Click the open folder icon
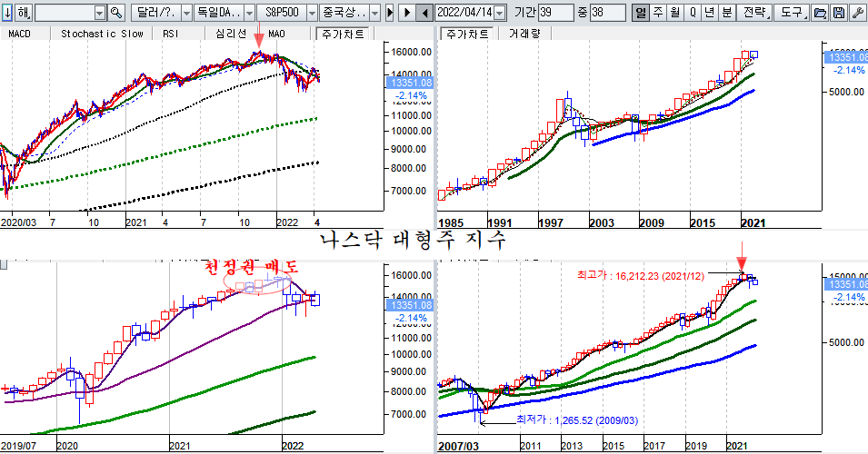The image size is (868, 454). coord(820,14)
